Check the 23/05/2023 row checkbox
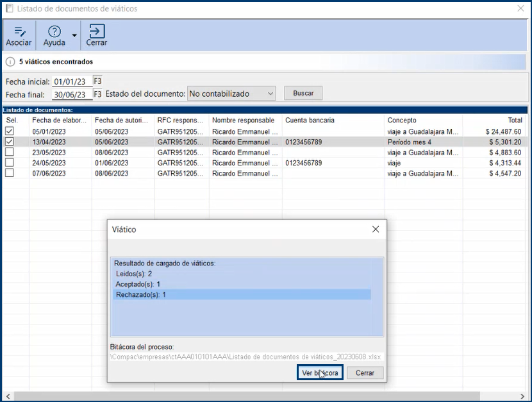The height and width of the screenshot is (402, 532). coord(10,152)
